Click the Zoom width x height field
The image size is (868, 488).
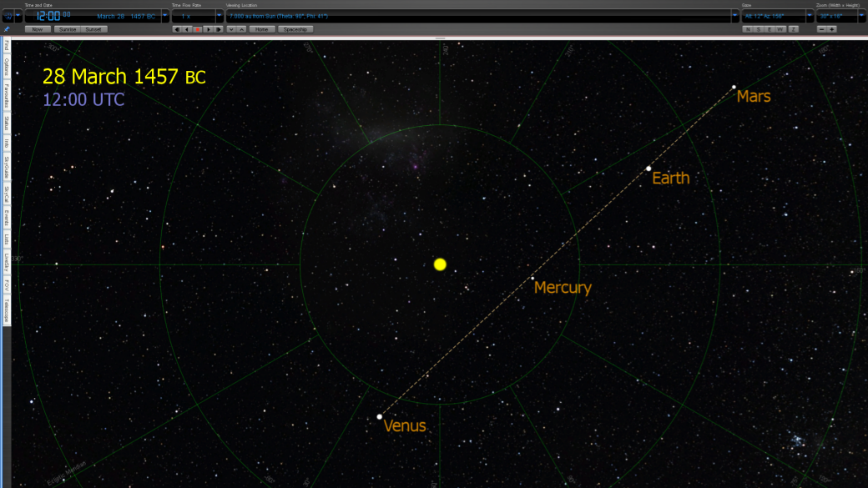pyautogui.click(x=837, y=16)
